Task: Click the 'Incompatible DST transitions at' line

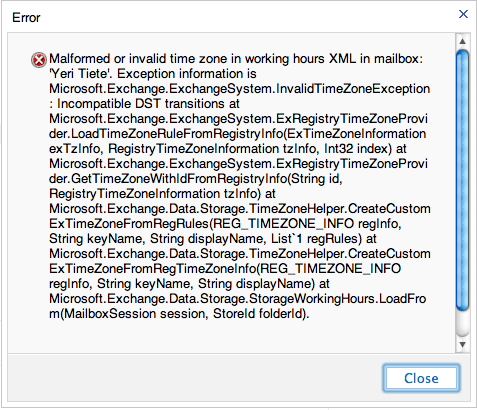Action: (x=144, y=104)
